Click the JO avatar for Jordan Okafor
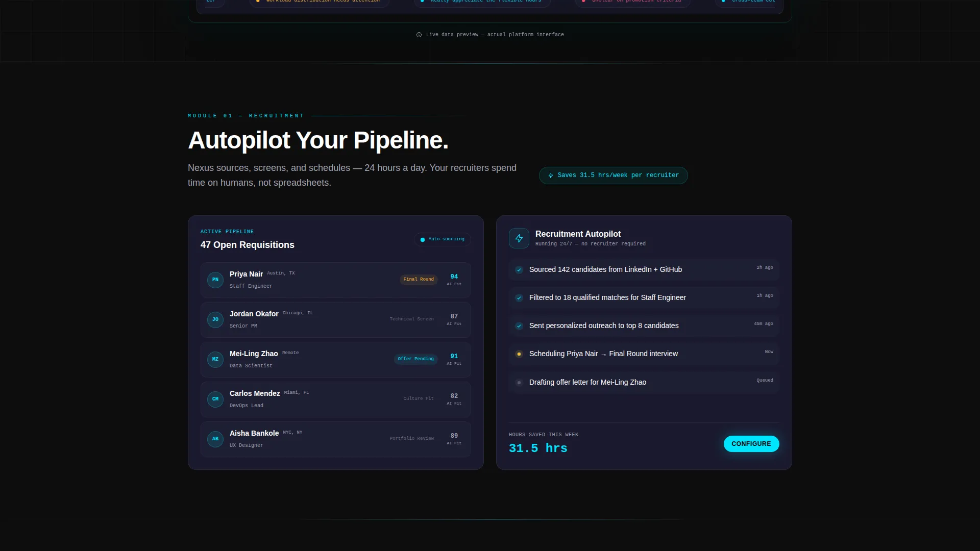 [215, 319]
